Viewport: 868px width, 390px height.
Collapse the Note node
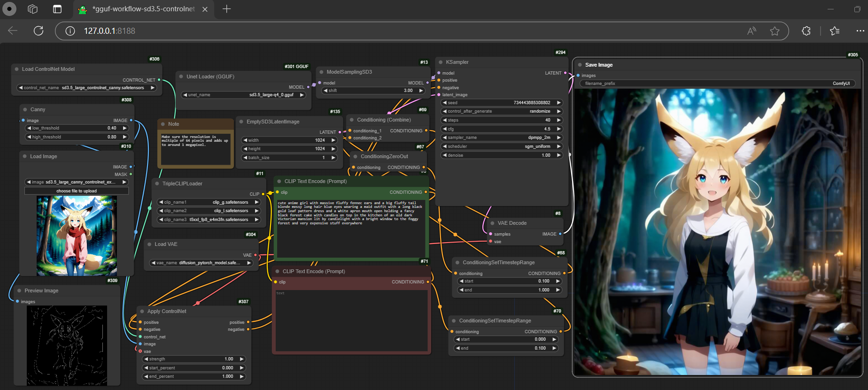click(163, 124)
